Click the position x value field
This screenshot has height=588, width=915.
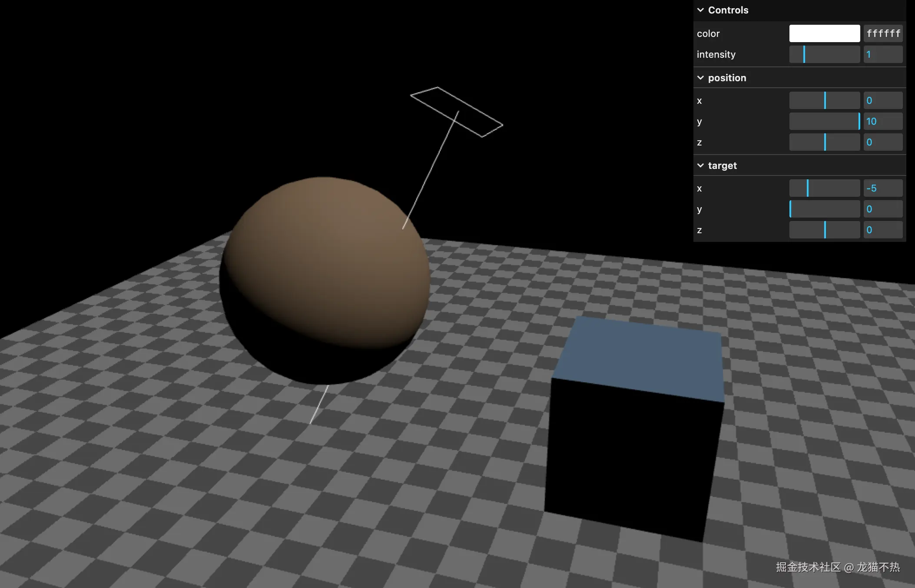pyautogui.click(x=883, y=100)
